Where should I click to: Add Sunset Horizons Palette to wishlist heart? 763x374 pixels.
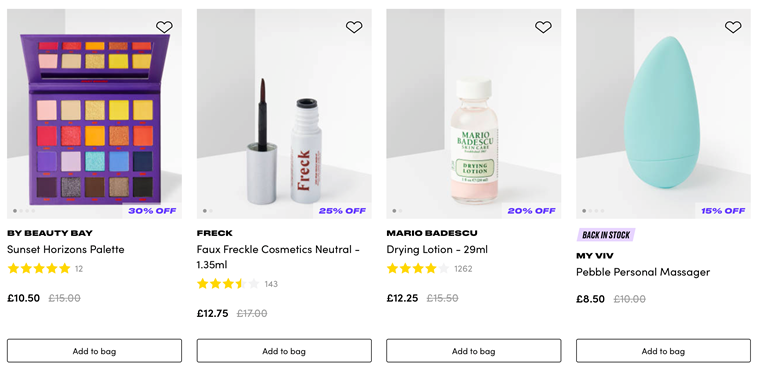(x=164, y=27)
